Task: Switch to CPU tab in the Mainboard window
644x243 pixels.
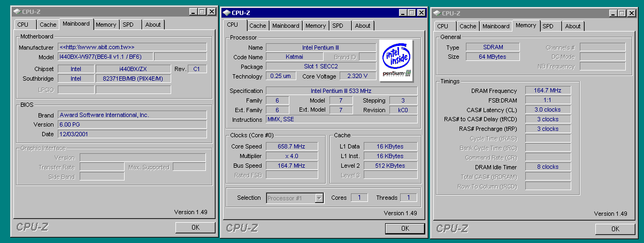Action: 23,25
